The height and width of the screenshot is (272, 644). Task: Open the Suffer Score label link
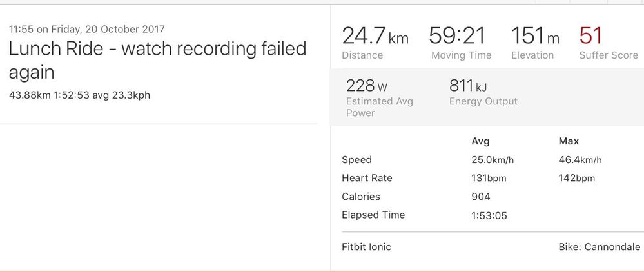609,55
